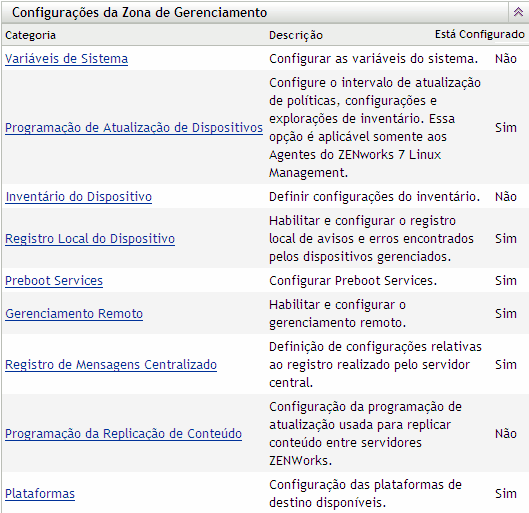The image size is (529, 513).
Task: Select the description 'Configurar as variáveis do sistema.'
Action: [373, 59]
